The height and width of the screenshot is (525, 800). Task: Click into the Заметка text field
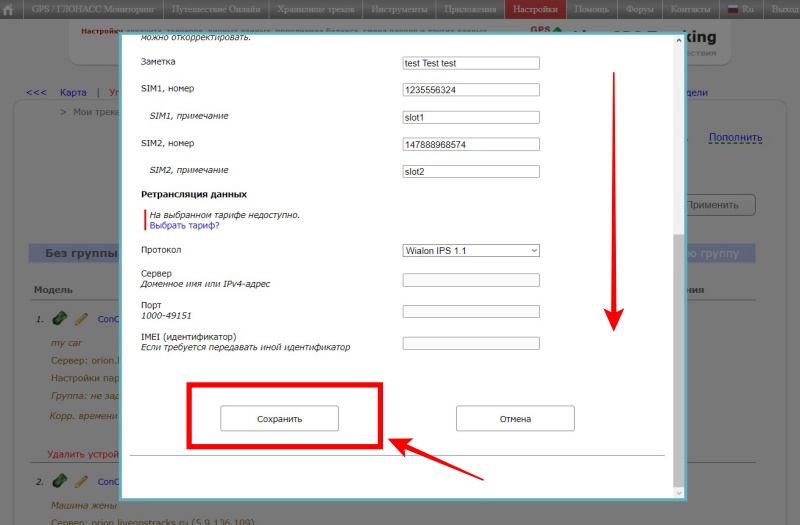click(x=470, y=63)
